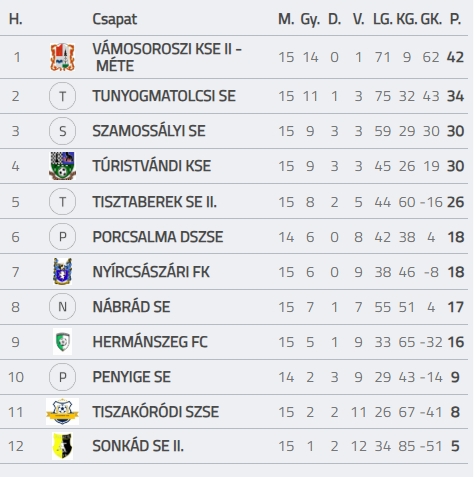Click the 'Csapat' column header
This screenshot has height=477, width=474.
pyautogui.click(x=114, y=19)
